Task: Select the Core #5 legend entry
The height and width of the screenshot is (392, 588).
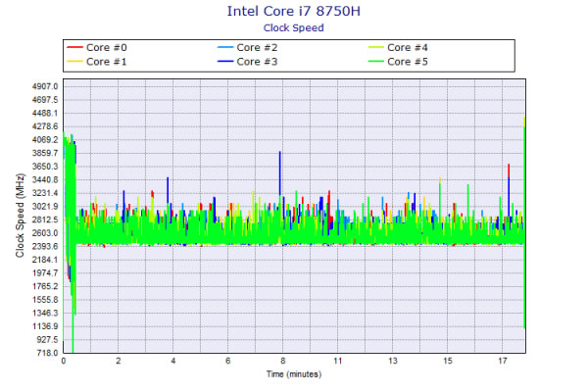Action: point(398,62)
